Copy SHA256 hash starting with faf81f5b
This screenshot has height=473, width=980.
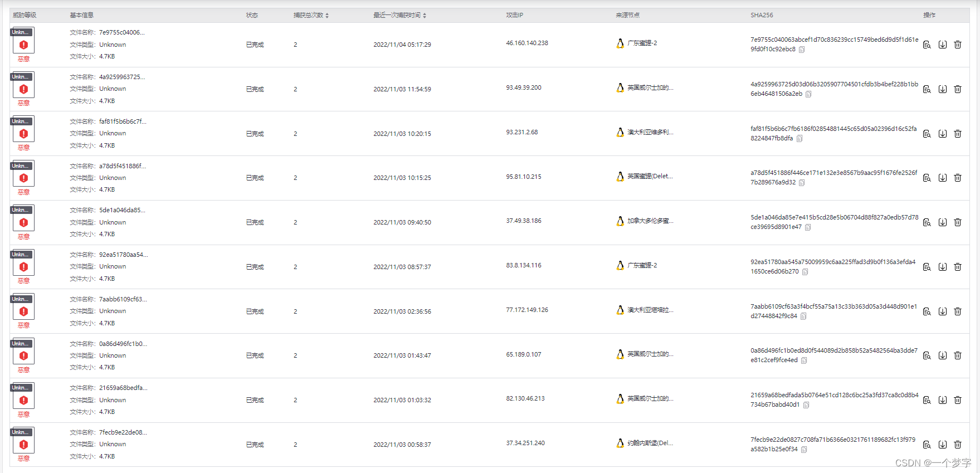click(x=799, y=139)
